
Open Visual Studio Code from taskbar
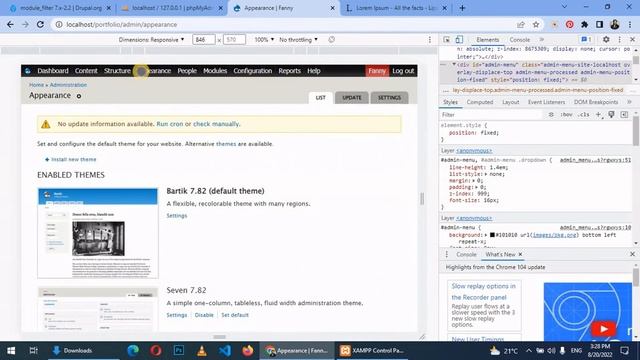click(x=224, y=351)
